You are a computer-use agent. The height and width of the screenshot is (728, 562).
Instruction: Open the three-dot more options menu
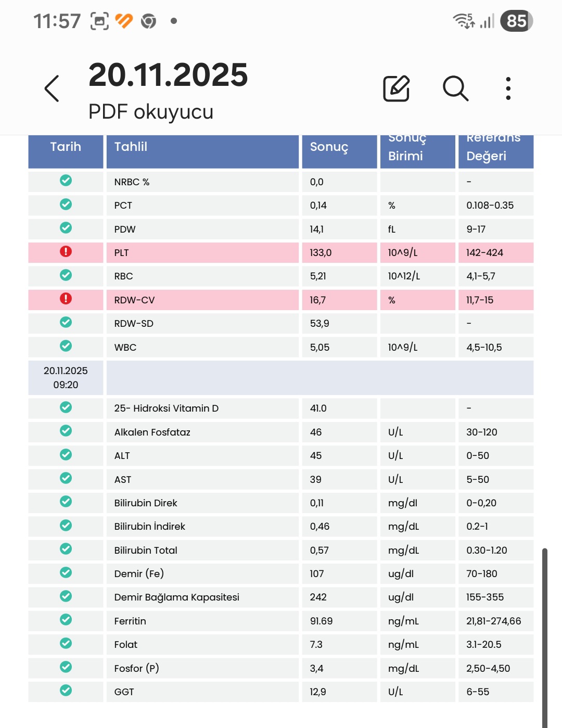click(508, 88)
